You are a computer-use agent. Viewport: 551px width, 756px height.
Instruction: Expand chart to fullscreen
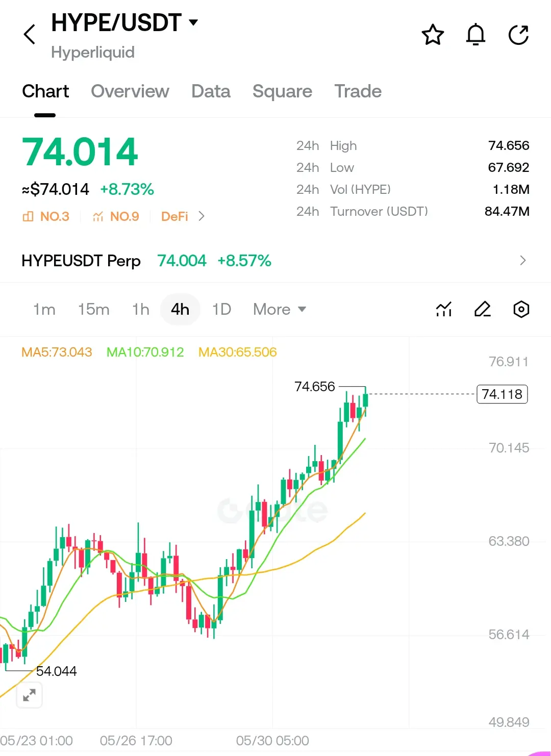click(29, 695)
